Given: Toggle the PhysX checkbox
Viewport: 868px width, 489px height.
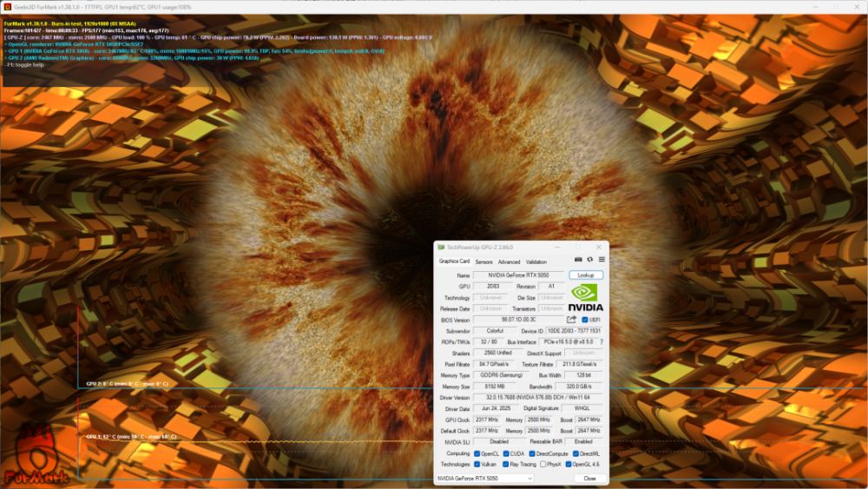Looking at the screenshot, I should [543, 465].
